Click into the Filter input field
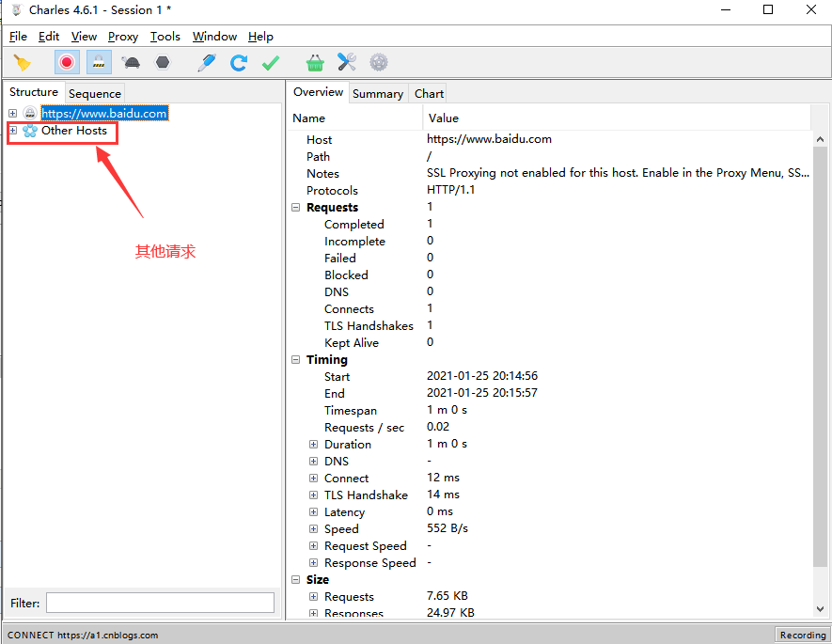832x644 pixels. (x=160, y=603)
